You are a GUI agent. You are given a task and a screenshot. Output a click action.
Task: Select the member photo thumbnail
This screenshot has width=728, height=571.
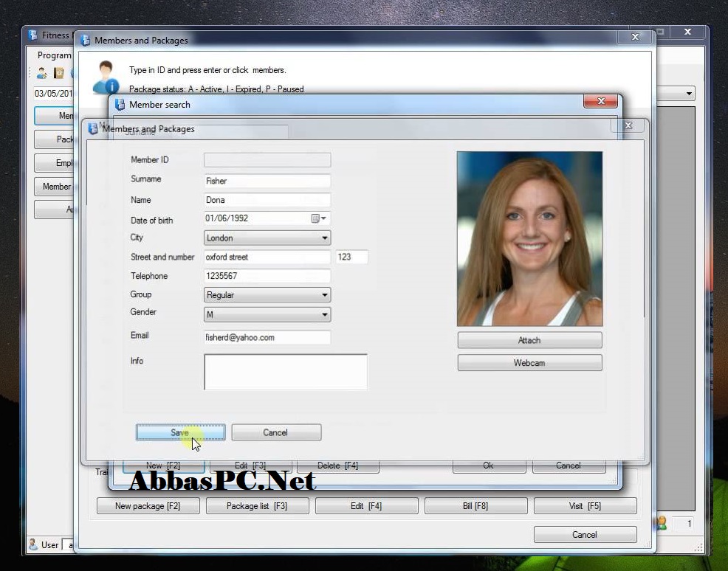pos(529,238)
